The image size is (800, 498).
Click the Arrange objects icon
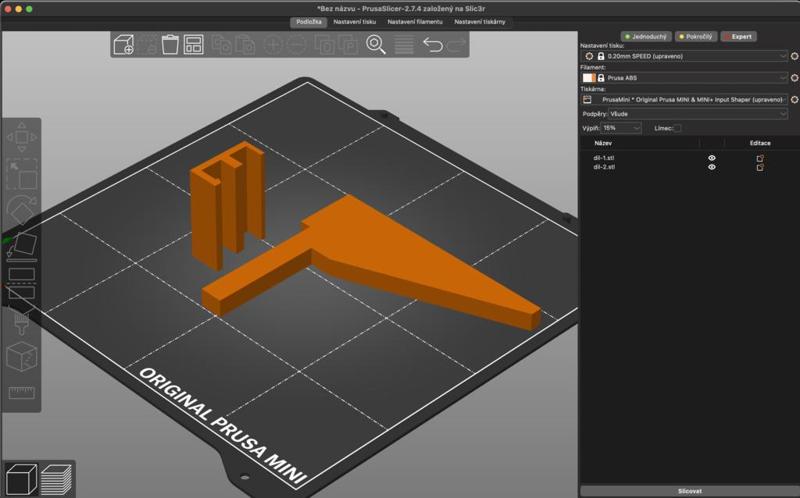pyautogui.click(x=194, y=45)
